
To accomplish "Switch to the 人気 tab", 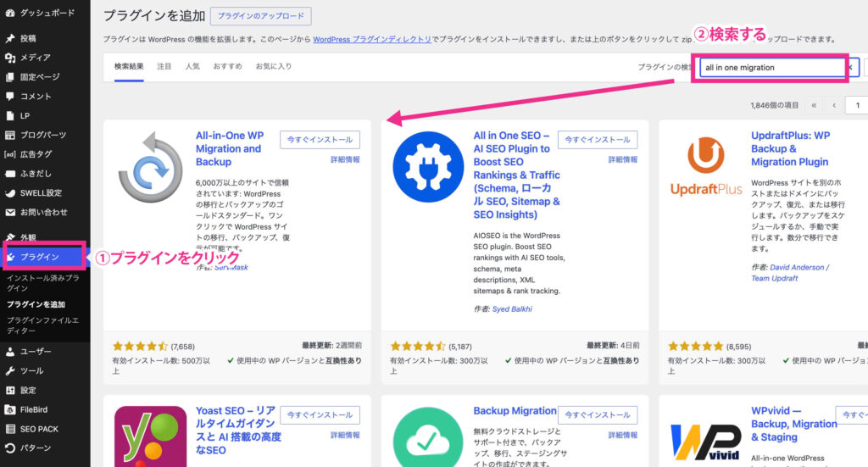I will [192, 66].
